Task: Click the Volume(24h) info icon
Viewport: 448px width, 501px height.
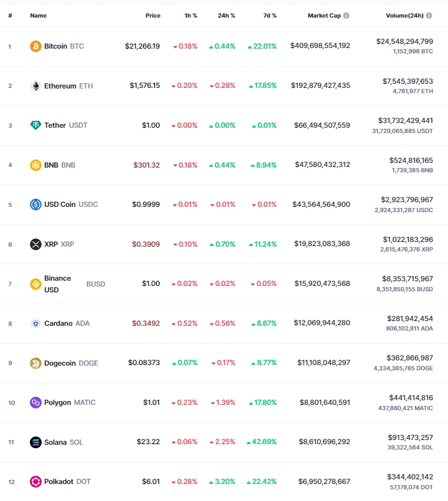Action: pyautogui.click(x=429, y=15)
